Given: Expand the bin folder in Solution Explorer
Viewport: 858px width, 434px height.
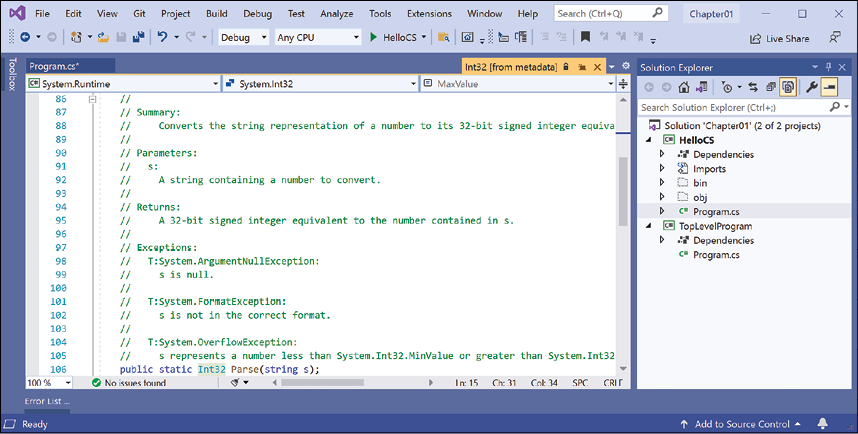Looking at the screenshot, I should (662, 183).
